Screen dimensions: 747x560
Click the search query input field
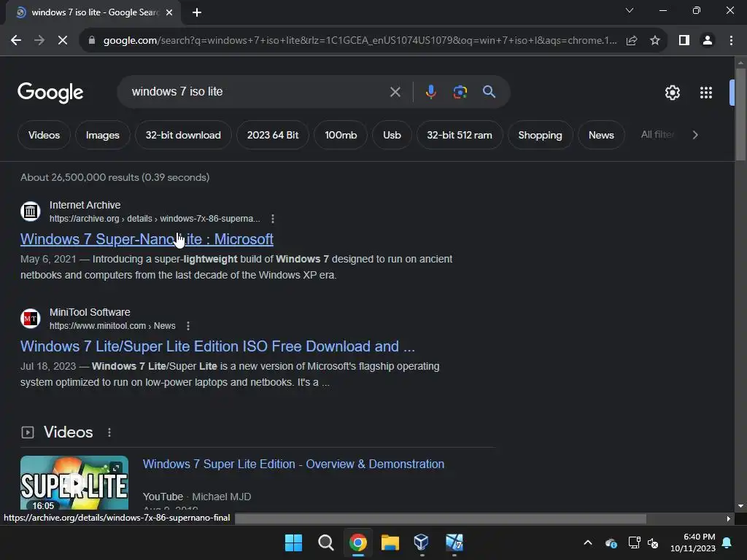point(258,92)
